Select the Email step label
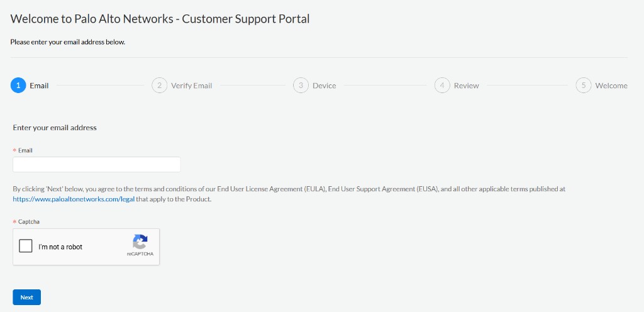The width and height of the screenshot is (644, 312). 39,86
